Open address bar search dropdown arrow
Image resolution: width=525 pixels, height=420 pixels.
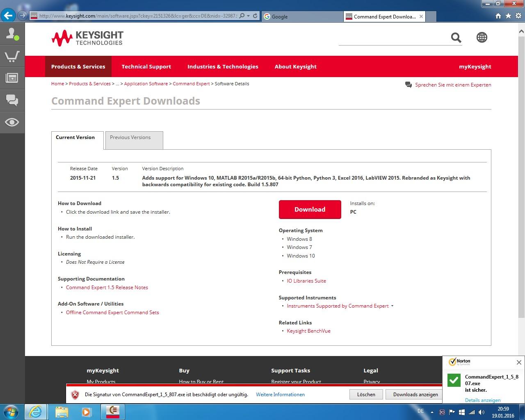click(249, 16)
